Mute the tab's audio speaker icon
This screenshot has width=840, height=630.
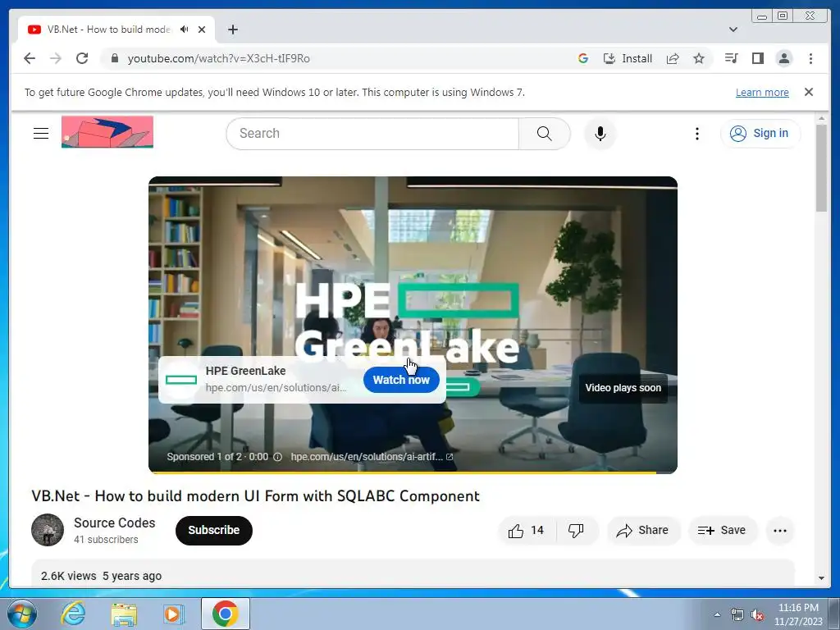(185, 30)
